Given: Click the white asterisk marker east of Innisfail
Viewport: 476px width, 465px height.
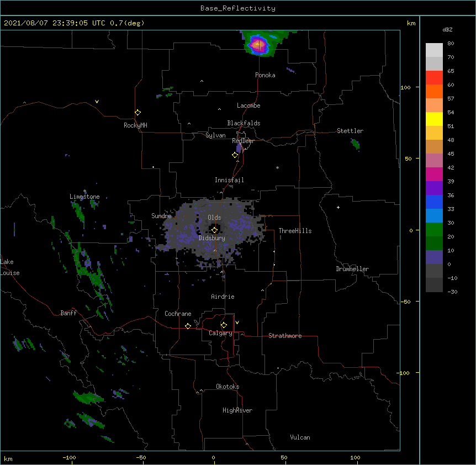Looking at the screenshot, I should coord(277,167).
